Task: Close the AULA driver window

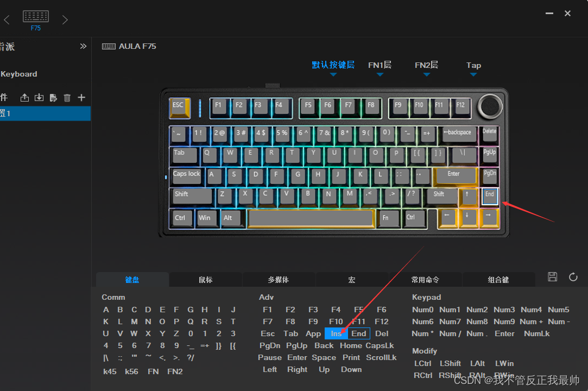Action: 568,13
